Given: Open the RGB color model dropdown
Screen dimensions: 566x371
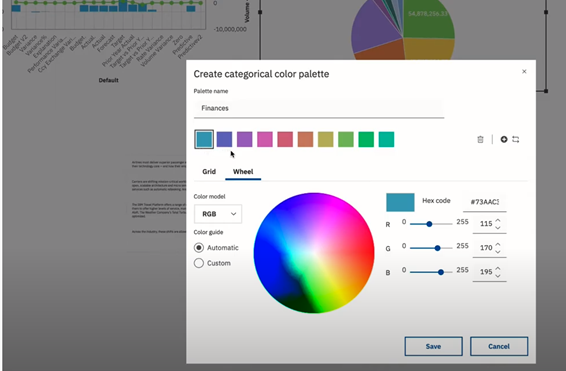Looking at the screenshot, I should [x=218, y=214].
